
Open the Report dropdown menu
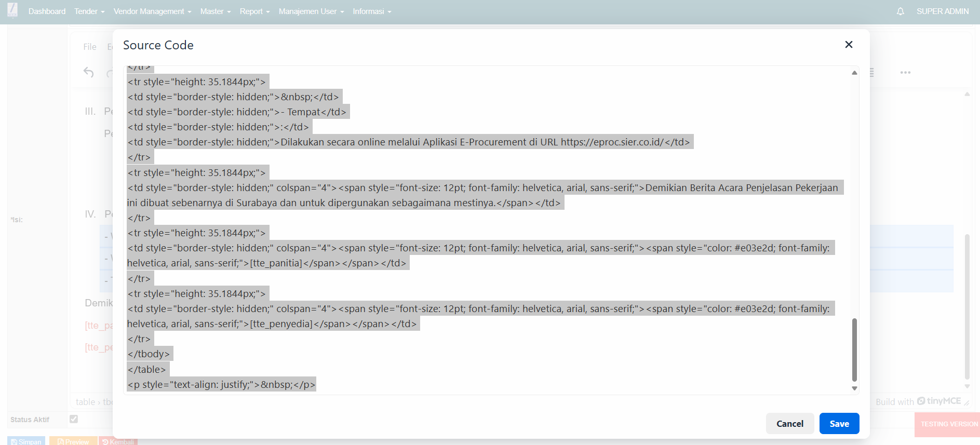pos(255,11)
